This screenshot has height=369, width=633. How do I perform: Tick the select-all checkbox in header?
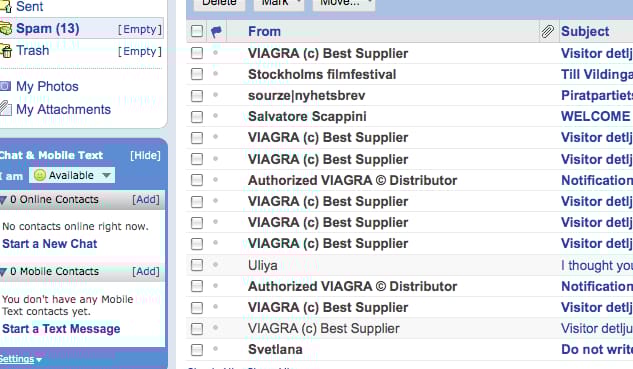click(197, 31)
